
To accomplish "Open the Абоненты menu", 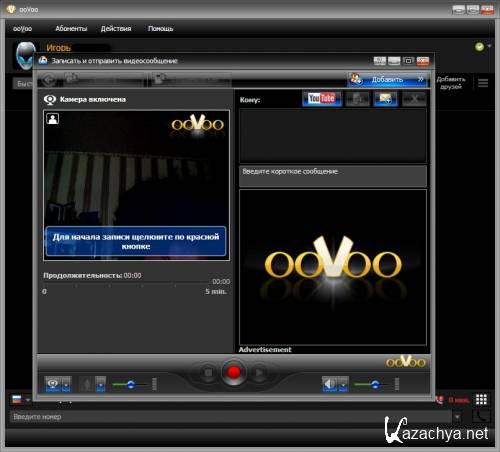I will pyautogui.click(x=71, y=29).
